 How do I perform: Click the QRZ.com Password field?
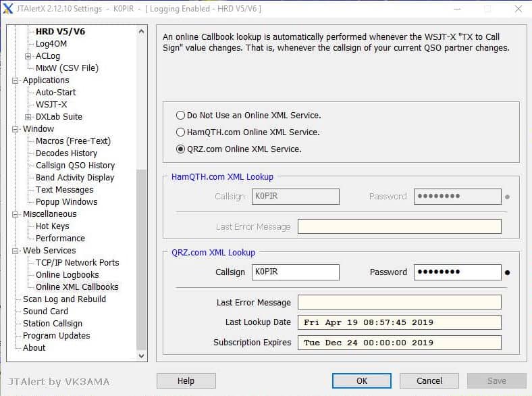click(457, 272)
